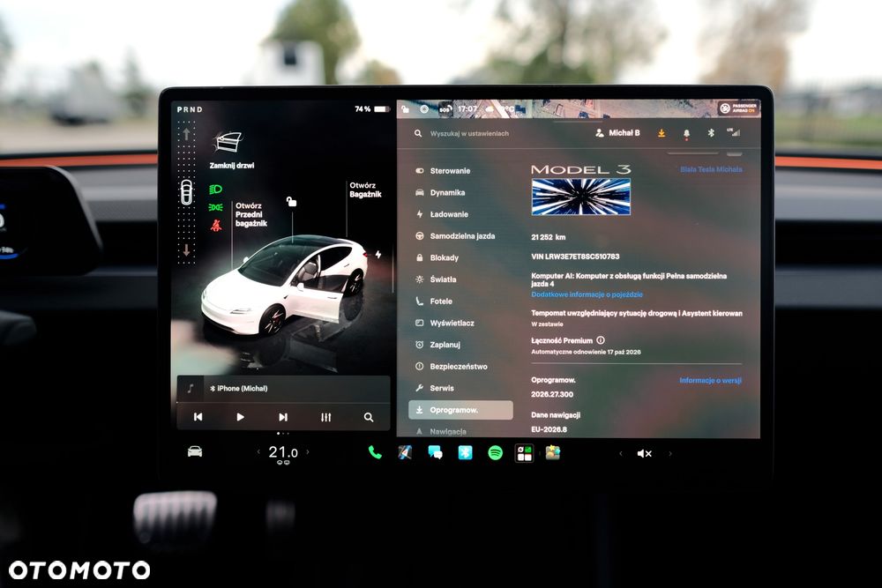Viewport: 882px width, 588px height.
Task: Tap the PRND gear strip car icon
Action: (186, 192)
